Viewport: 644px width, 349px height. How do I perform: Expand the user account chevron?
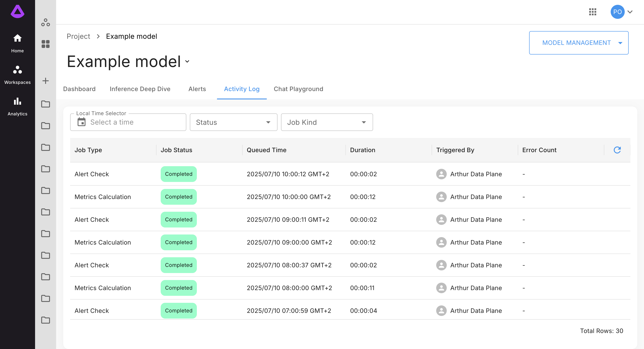coord(630,12)
